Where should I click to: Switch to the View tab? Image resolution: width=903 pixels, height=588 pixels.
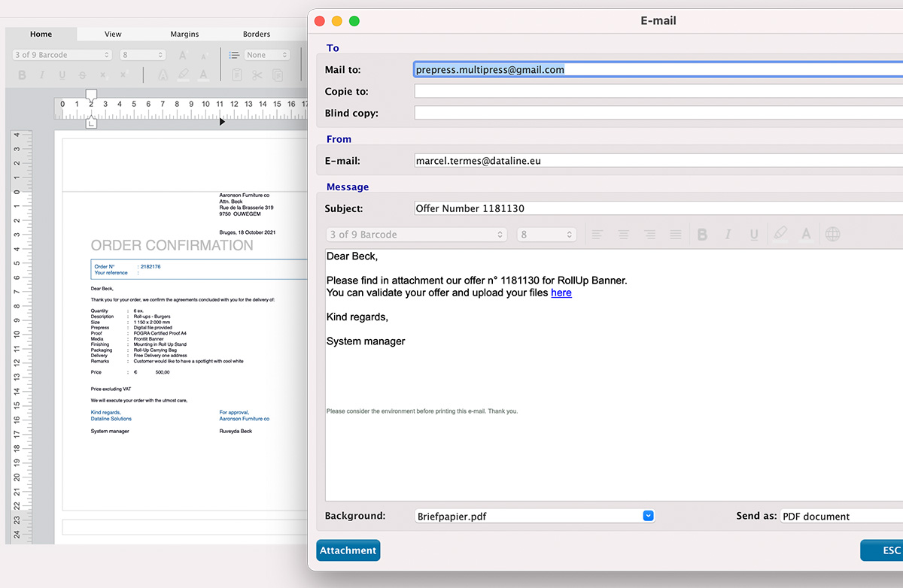[x=113, y=34]
